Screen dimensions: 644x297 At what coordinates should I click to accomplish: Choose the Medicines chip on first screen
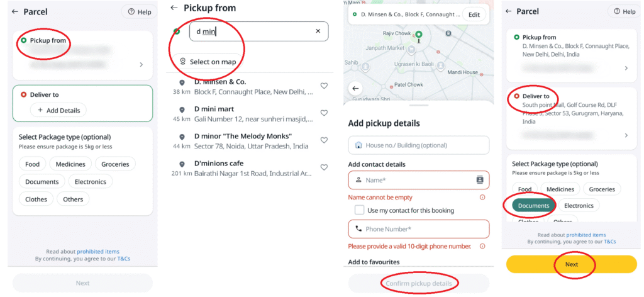click(70, 164)
